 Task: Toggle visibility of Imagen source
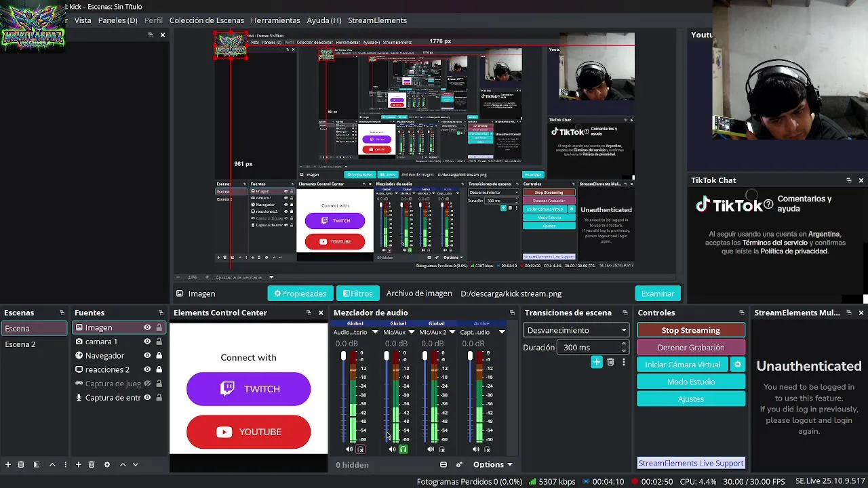pos(147,327)
